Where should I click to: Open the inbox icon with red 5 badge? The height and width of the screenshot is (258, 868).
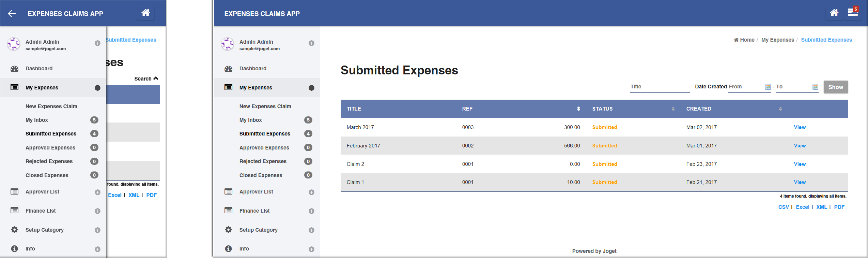(x=853, y=13)
